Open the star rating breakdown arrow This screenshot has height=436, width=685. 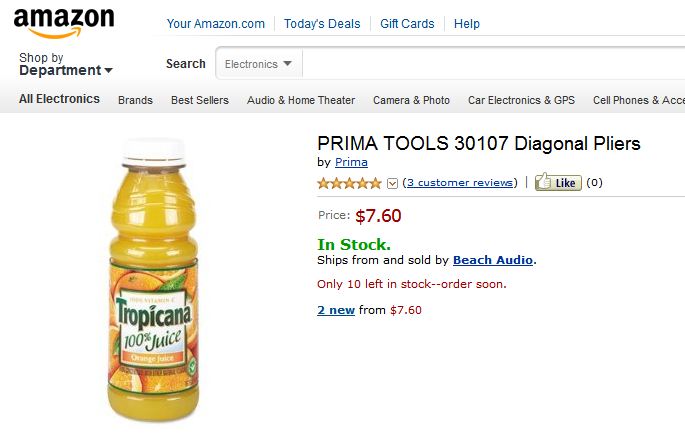click(x=392, y=183)
